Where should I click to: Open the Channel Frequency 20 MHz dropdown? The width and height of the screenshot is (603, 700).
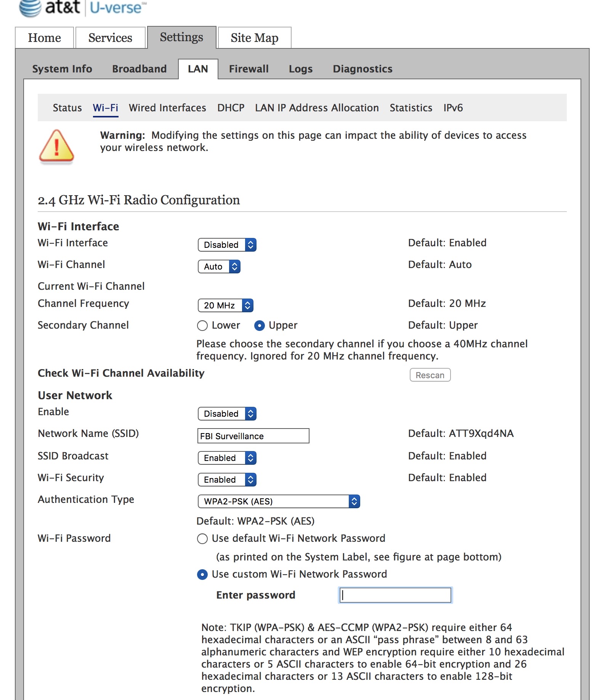coord(225,305)
